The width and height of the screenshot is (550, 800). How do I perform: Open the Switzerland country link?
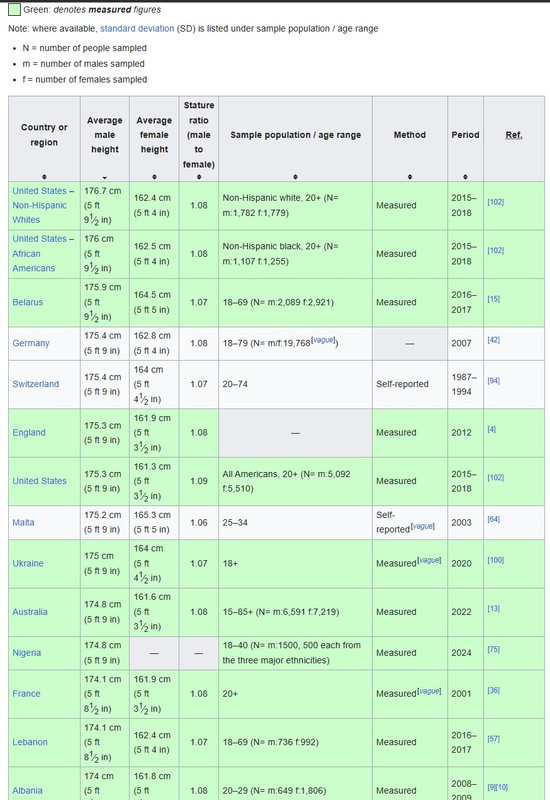[x=36, y=384]
